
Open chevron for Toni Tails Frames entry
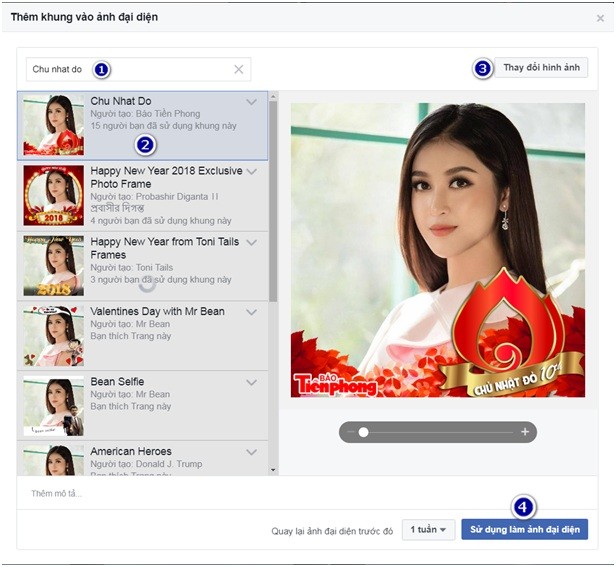coord(251,242)
